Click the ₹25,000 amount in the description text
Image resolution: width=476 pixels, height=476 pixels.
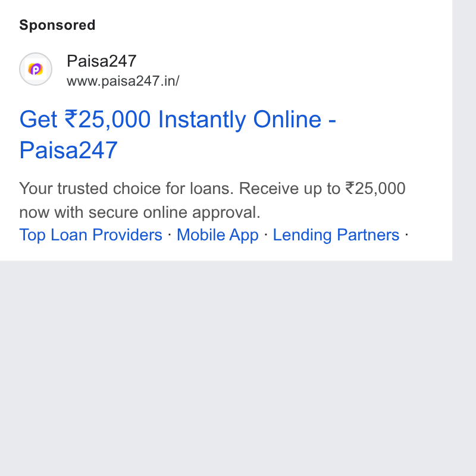pos(375,189)
